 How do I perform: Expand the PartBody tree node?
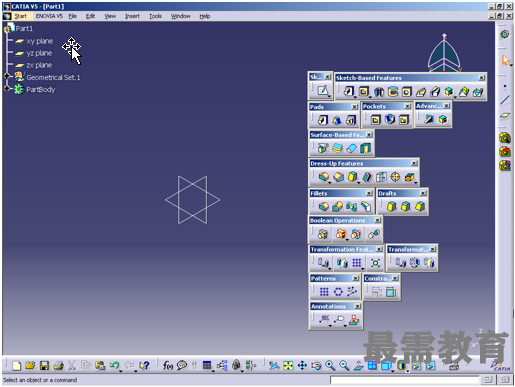(x=7, y=89)
